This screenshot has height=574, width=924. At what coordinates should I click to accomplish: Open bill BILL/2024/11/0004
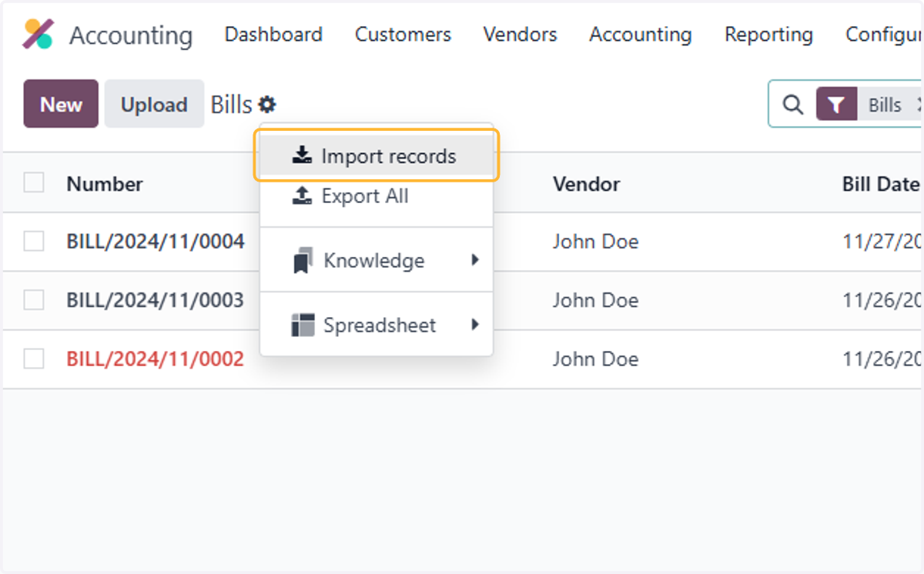pos(156,242)
